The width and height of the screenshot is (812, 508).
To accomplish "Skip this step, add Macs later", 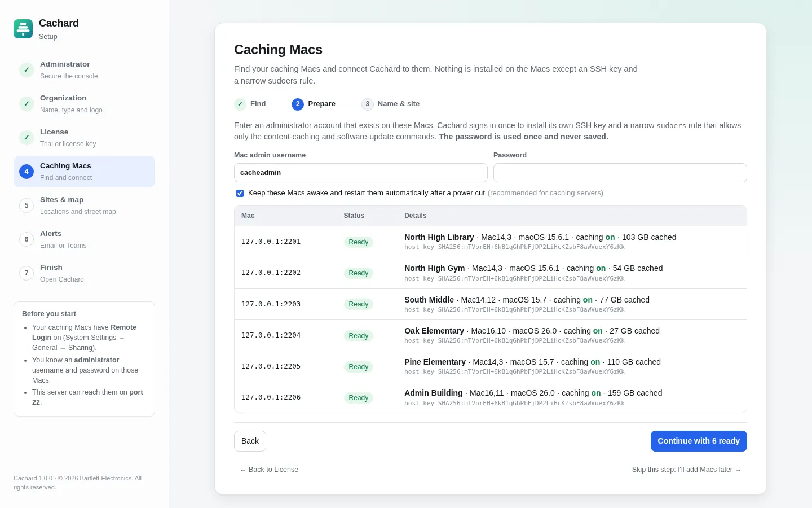I will [x=686, y=470].
